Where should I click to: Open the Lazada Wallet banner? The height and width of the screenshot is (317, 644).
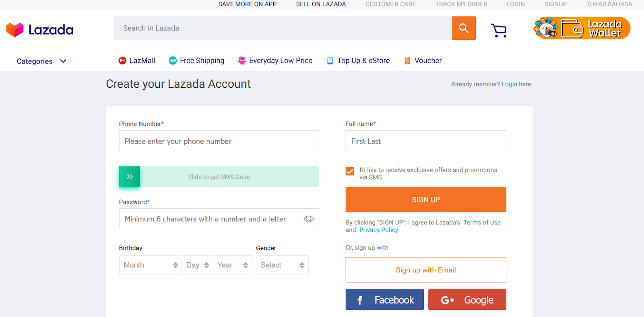(x=582, y=28)
